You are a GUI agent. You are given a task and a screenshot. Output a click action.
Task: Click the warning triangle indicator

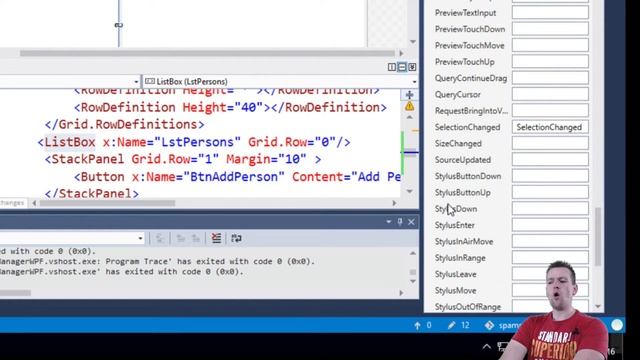pos(409,107)
